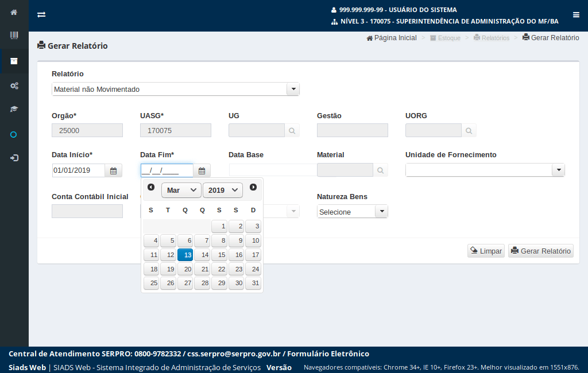Image resolution: width=588 pixels, height=373 pixels.
Task: Click the UORG search magnifier icon
Action: point(469,130)
